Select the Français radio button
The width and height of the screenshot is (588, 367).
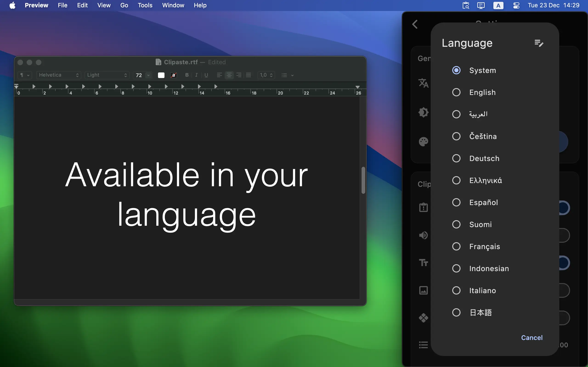coord(456,246)
